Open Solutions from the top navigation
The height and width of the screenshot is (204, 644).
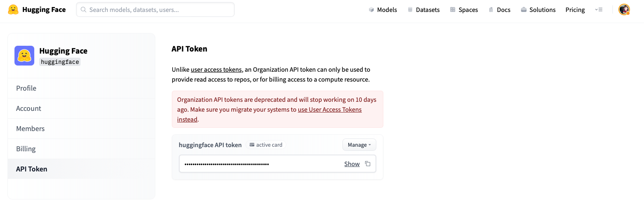[538, 10]
